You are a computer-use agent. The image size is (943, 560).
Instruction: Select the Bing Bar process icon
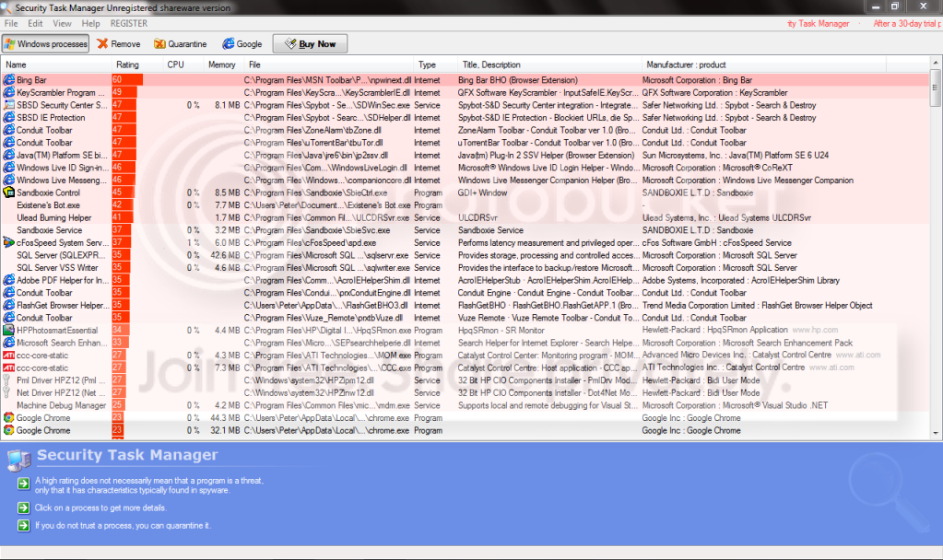click(x=9, y=80)
